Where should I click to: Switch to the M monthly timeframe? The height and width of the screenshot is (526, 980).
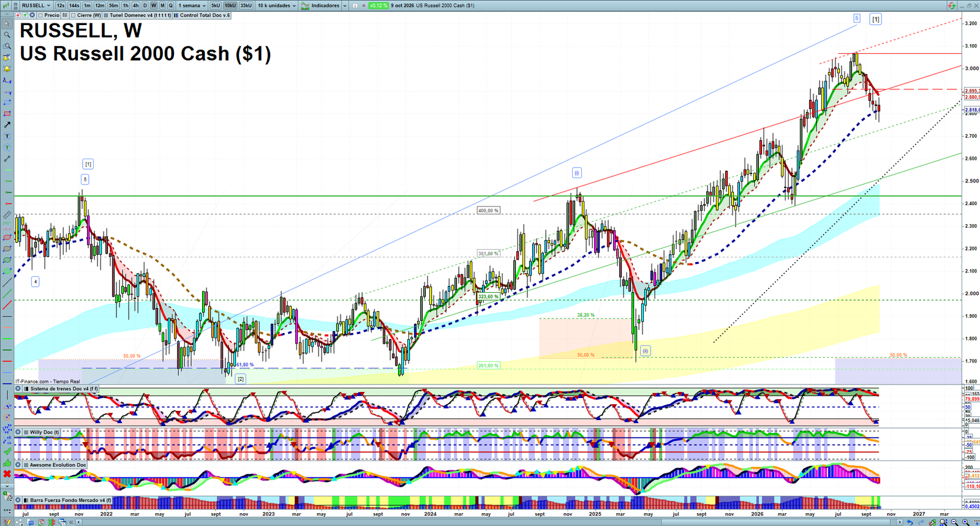click(x=162, y=6)
